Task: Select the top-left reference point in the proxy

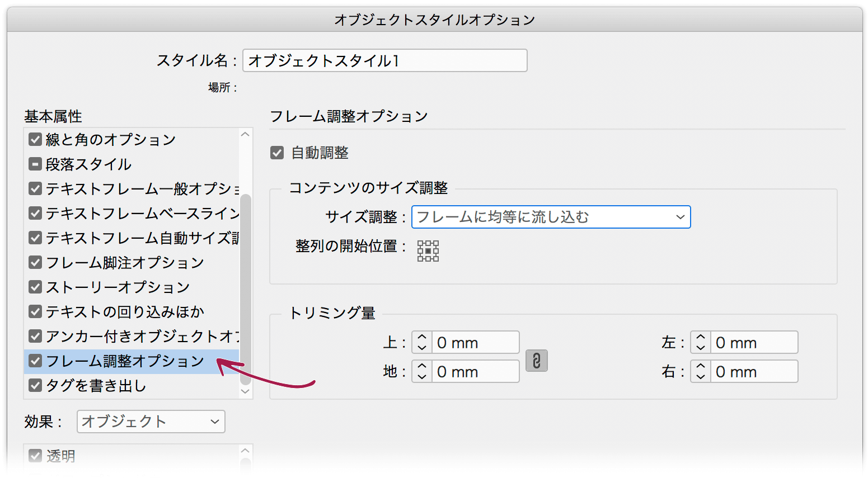Action: [420, 243]
